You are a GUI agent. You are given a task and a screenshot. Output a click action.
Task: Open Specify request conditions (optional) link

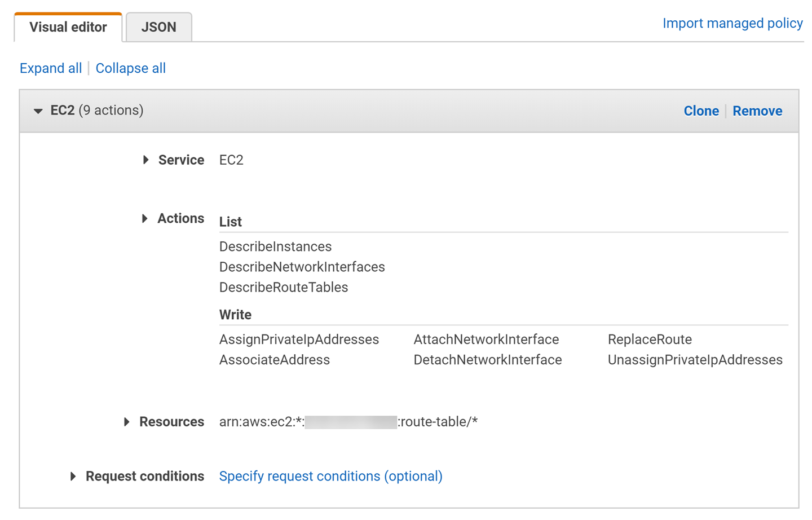click(x=330, y=477)
